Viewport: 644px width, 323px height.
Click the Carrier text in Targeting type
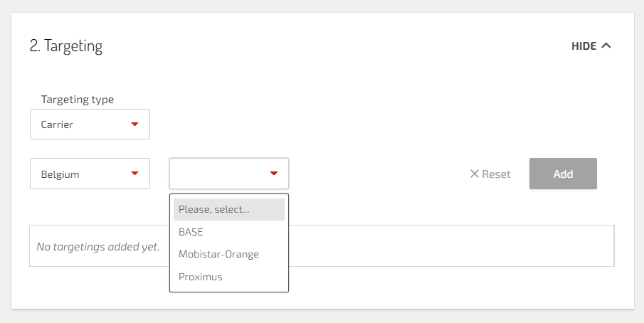pos(57,125)
